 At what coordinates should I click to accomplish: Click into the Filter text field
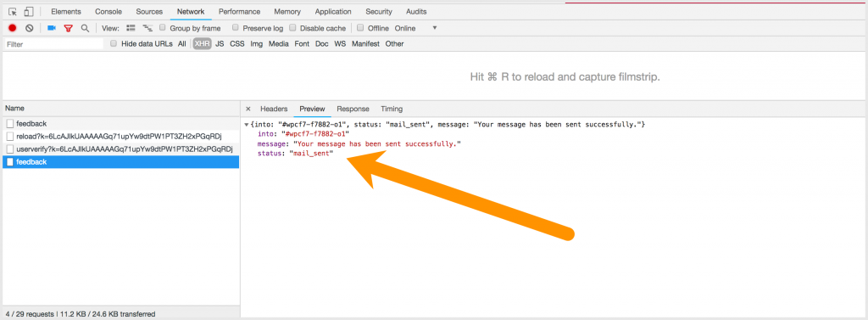[53, 44]
